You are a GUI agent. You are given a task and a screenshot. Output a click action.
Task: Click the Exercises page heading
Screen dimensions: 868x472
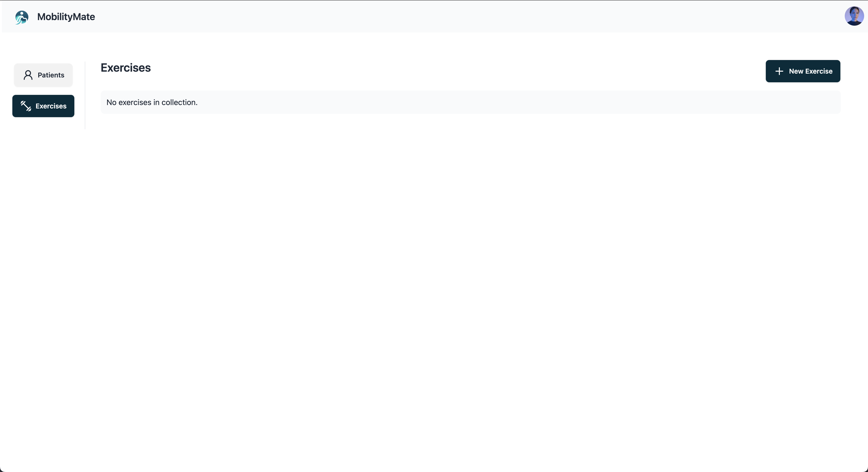(126, 68)
